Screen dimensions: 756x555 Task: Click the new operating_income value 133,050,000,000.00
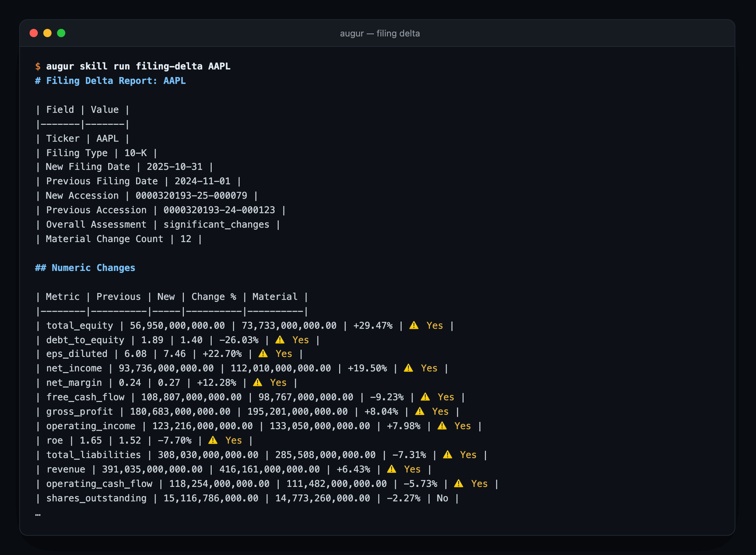coord(320,426)
